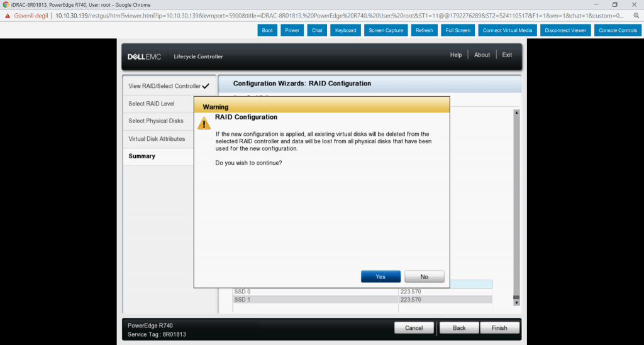Open the Chat panel
The height and width of the screenshot is (345, 644).
317,30
